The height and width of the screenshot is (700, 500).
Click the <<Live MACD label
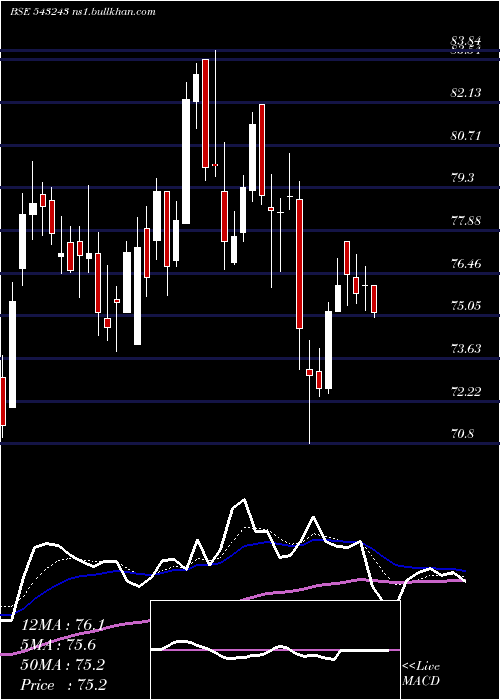pos(421,674)
